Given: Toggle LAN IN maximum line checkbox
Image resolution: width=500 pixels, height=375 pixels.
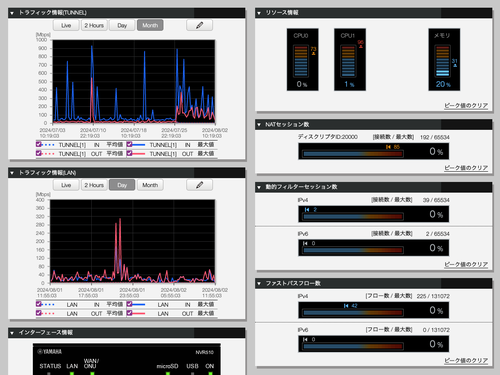Looking at the screenshot, I should [x=129, y=304].
